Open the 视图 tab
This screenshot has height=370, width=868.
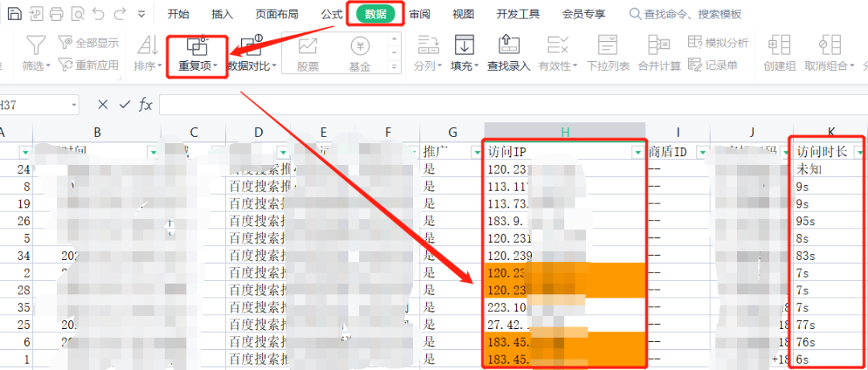(464, 14)
